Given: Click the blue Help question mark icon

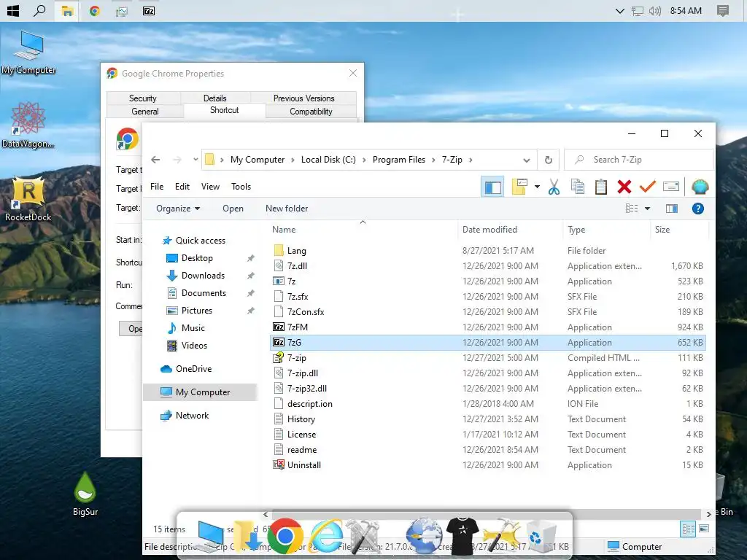Looking at the screenshot, I should pos(698,209).
